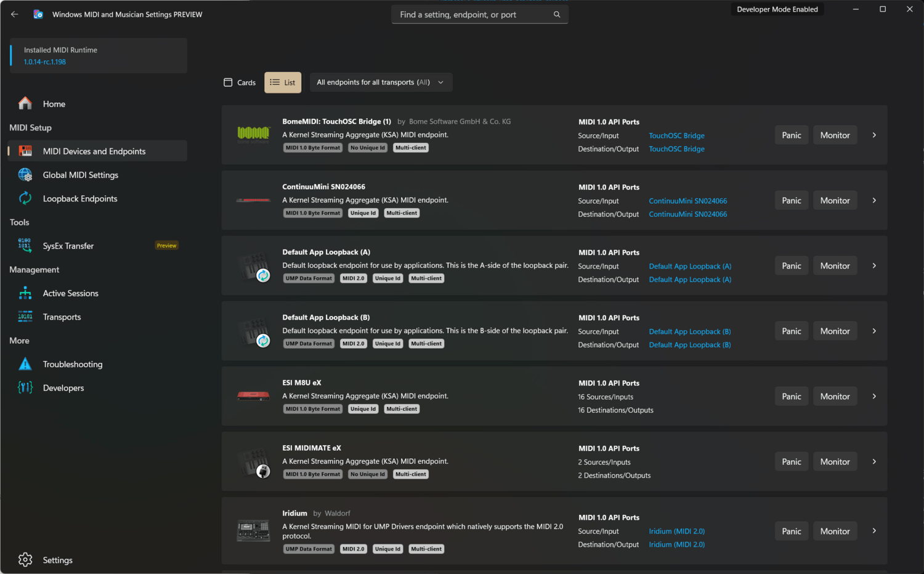
Task: Click the Loopback Endpoints circular arrows icon
Action: 25,198
